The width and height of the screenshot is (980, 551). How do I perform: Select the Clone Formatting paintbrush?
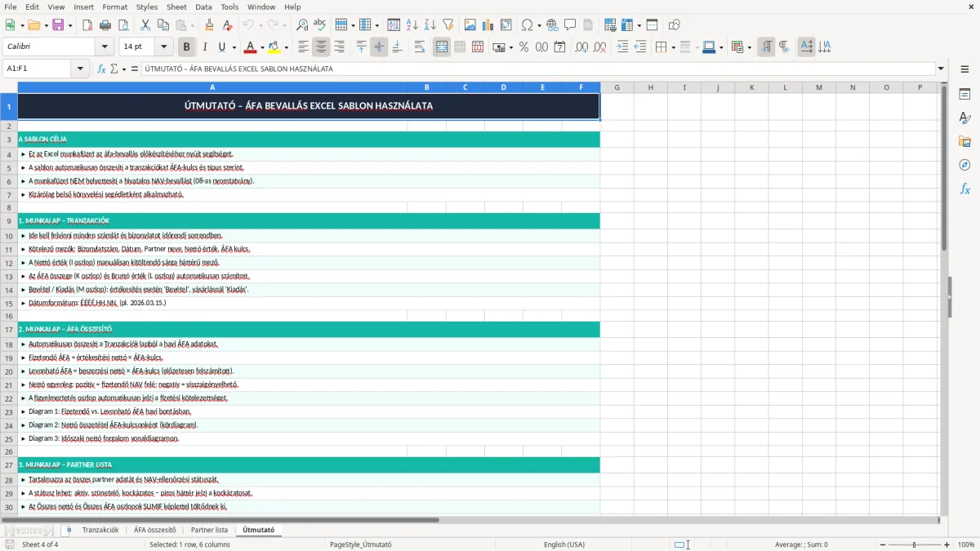pyautogui.click(x=209, y=25)
